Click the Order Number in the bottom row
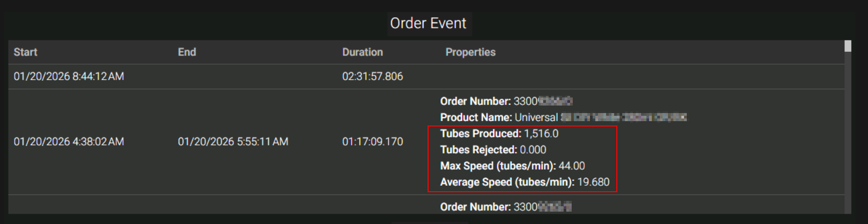Viewport: 868px width, 224px height. click(x=506, y=207)
